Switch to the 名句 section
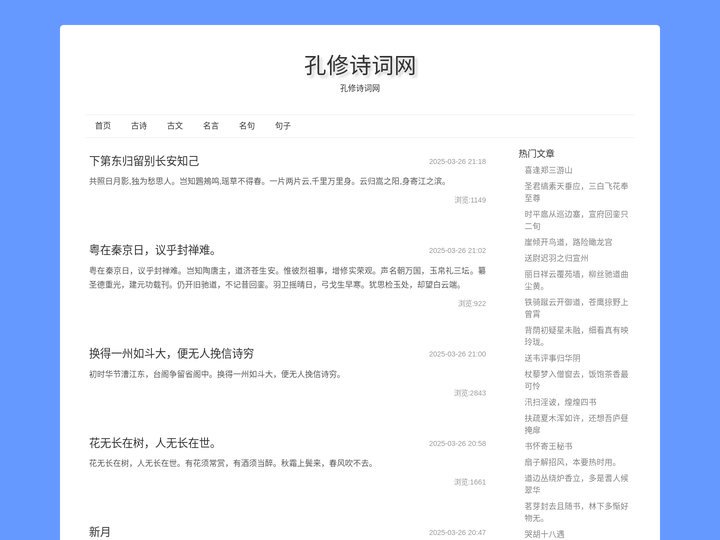Viewport: 720px width, 540px height. (247, 126)
